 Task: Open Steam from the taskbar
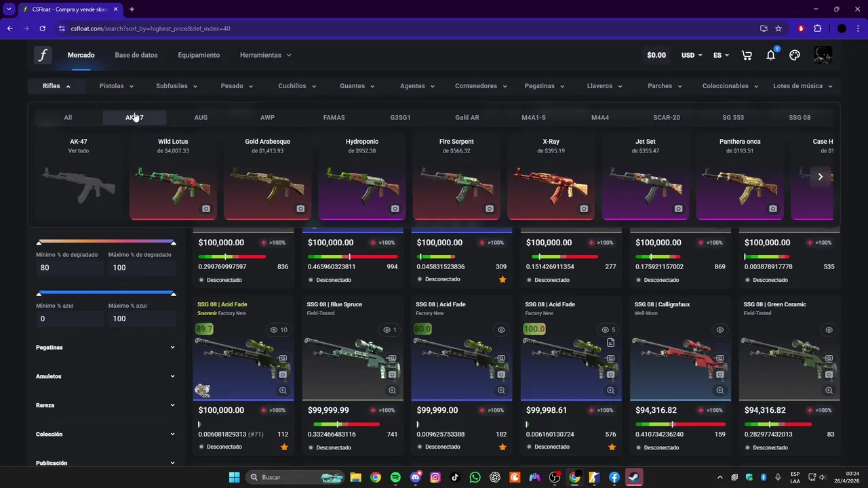(x=634, y=477)
